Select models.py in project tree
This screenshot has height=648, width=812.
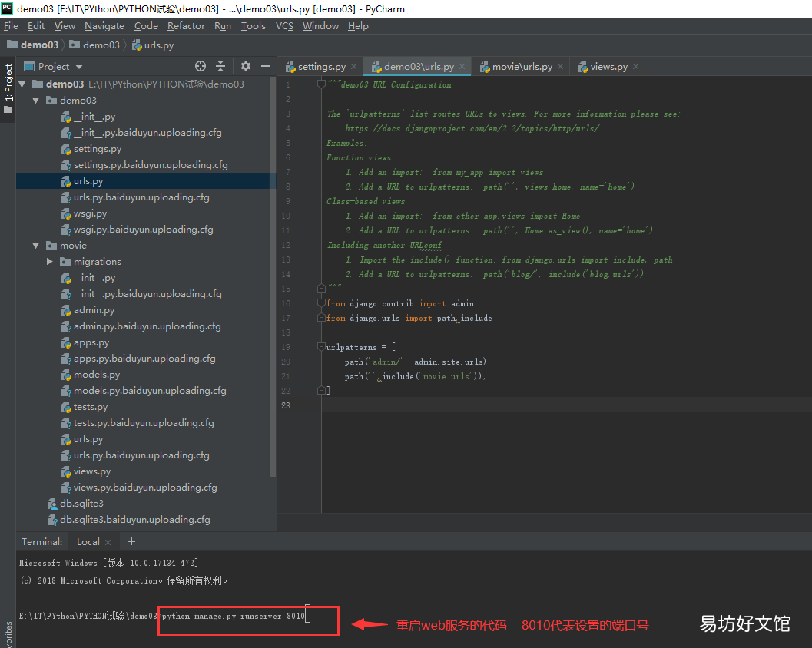96,374
